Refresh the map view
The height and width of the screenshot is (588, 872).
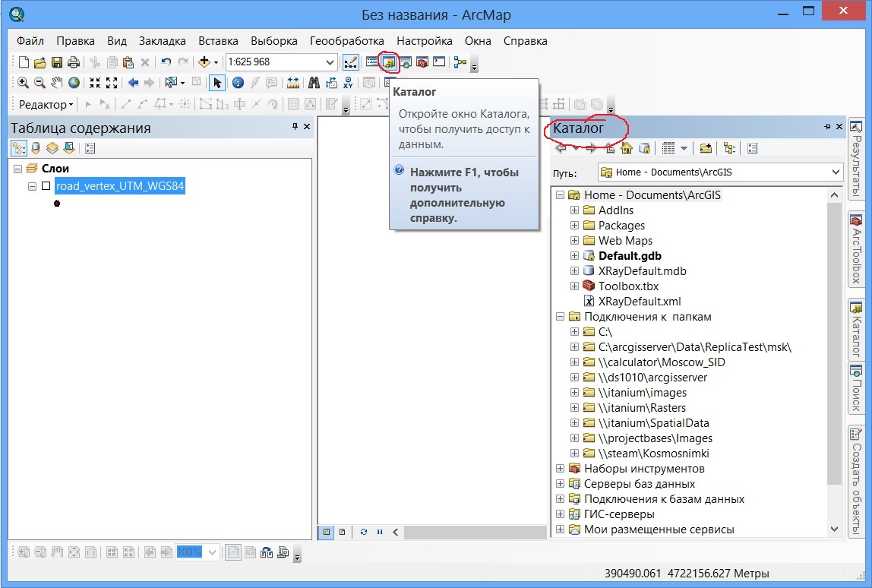click(364, 532)
